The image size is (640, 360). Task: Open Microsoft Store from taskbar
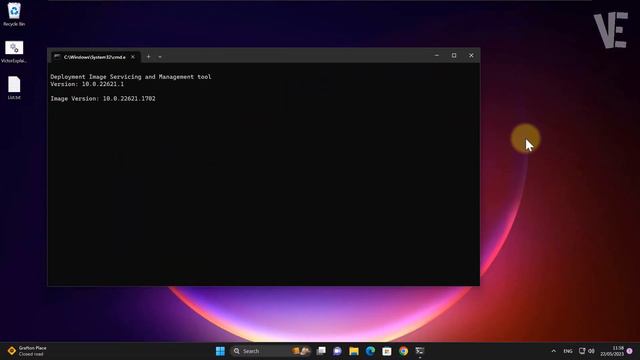(387, 351)
